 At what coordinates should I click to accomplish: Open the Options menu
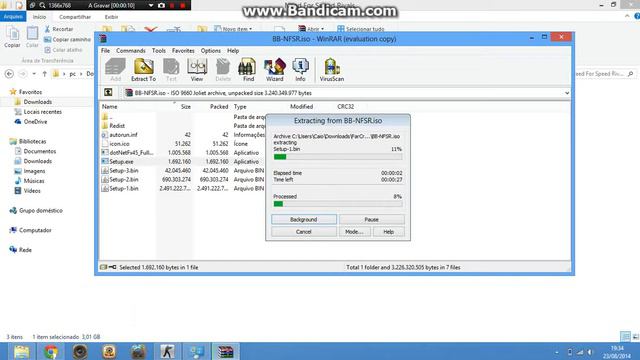(x=211, y=51)
